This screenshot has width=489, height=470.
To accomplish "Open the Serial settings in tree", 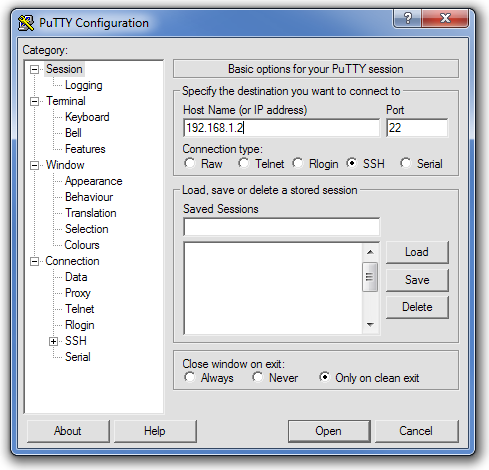I will pos(78,357).
